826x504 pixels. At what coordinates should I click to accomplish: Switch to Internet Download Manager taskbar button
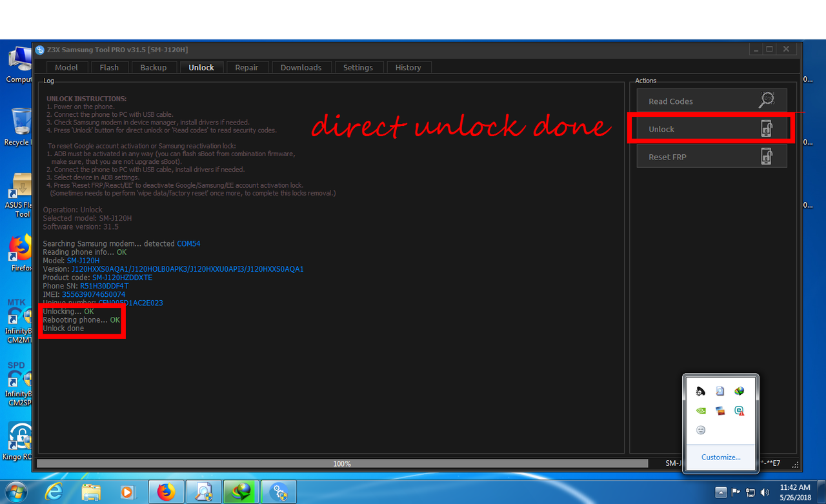tap(241, 492)
